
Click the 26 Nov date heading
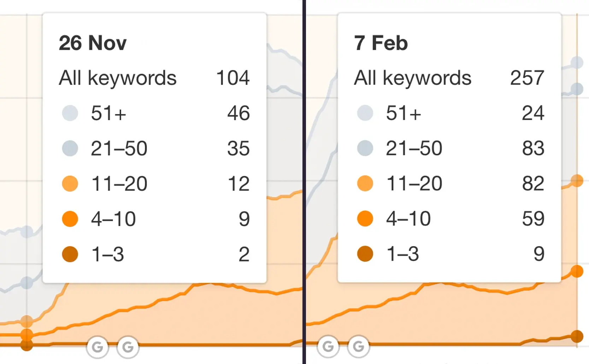tap(93, 43)
